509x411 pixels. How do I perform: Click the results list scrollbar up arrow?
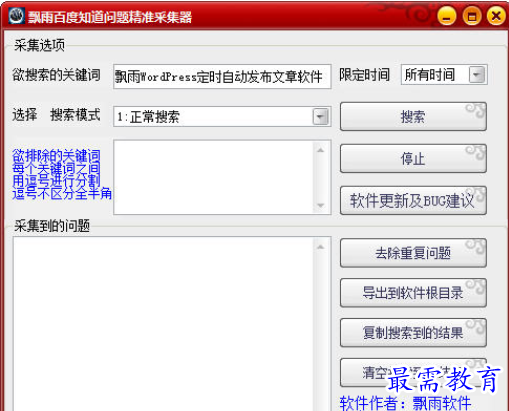pyautogui.click(x=321, y=247)
